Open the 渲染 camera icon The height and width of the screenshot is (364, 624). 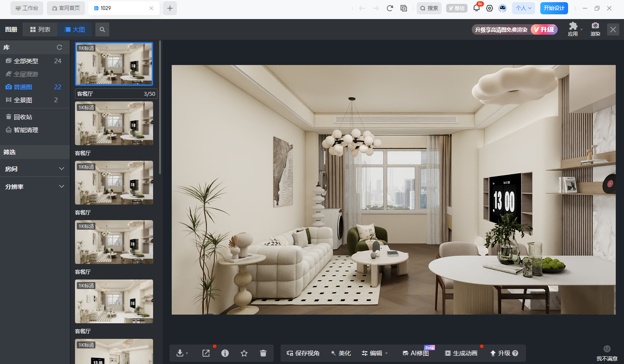(595, 29)
